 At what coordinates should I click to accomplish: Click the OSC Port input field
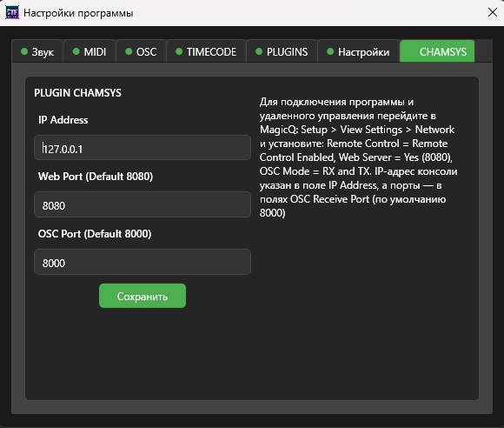tap(143, 262)
